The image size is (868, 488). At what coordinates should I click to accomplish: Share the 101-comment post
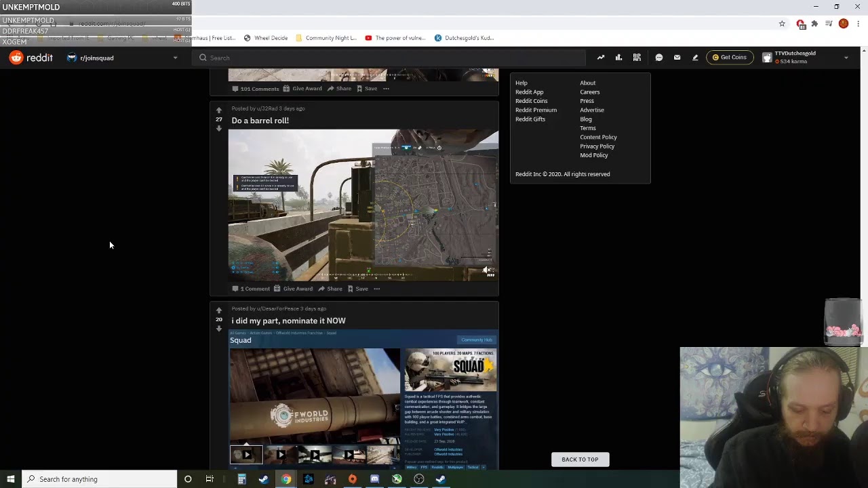pos(339,89)
